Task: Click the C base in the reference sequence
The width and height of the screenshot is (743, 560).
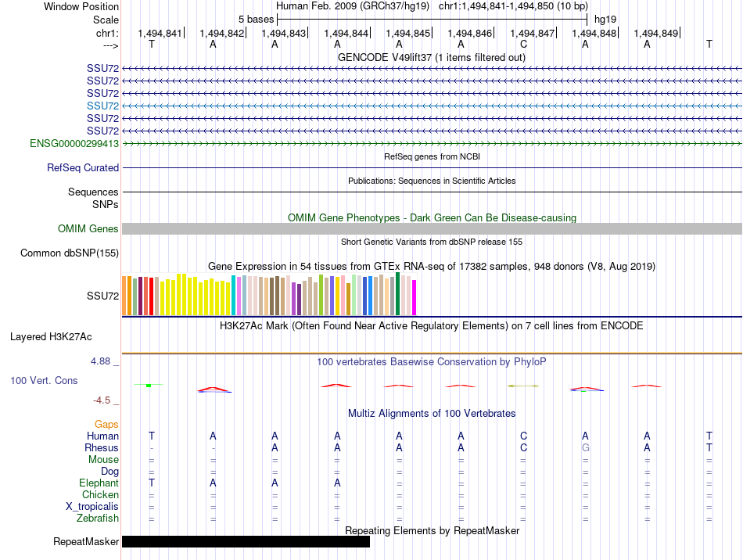Action: pos(523,45)
